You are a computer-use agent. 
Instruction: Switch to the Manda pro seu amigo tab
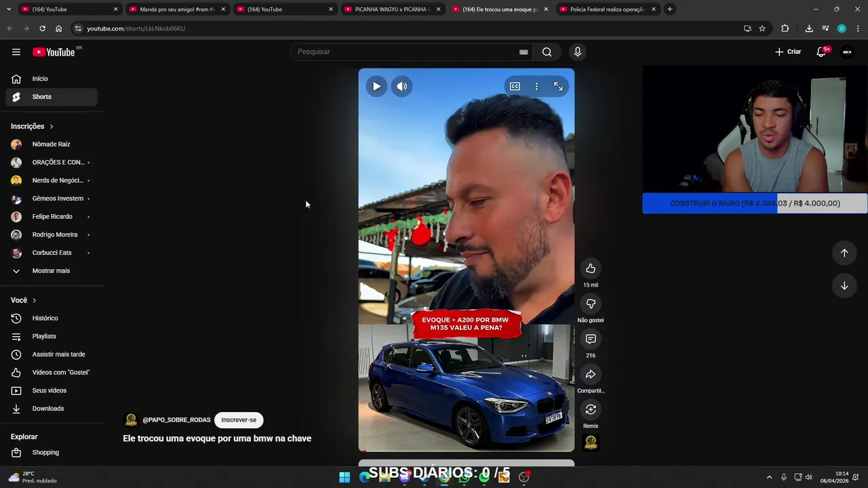click(177, 9)
